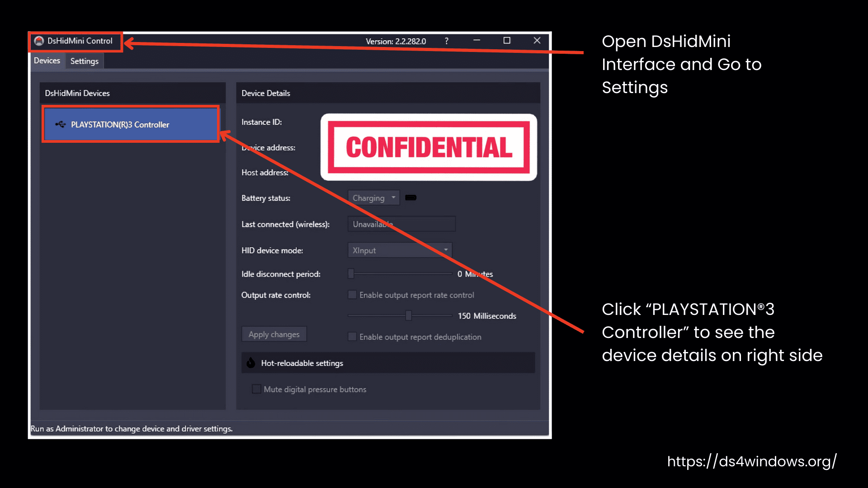Click the Output rate control label
Screen dimensions: 868x488
tap(276, 295)
